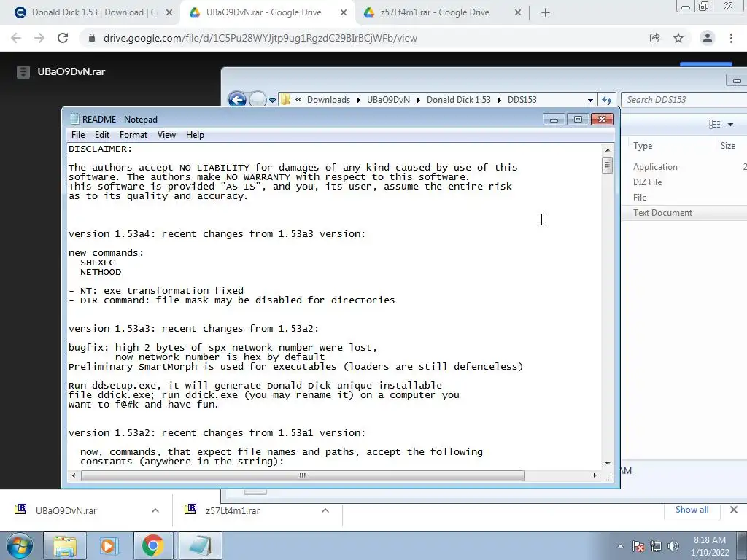Open the Chrome profile avatar
The image size is (747, 560).
(x=708, y=38)
